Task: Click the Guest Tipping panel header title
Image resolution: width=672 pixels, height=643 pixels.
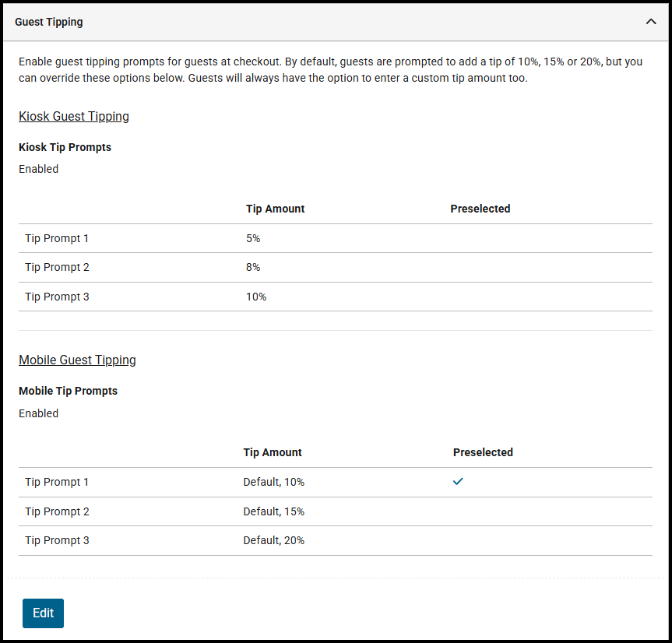Action: [49, 22]
